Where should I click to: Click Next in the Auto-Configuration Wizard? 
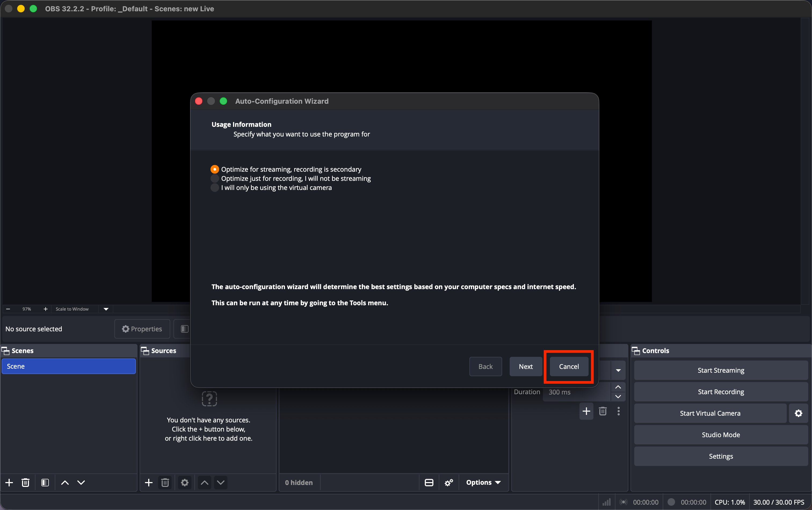tap(526, 367)
